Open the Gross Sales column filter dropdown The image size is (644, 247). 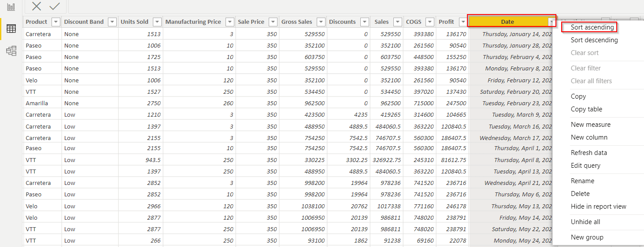(321, 22)
